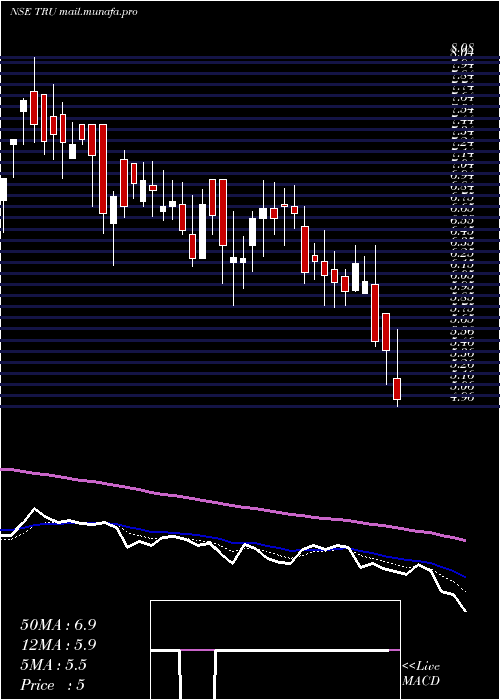Image resolution: width=500 pixels, height=700 pixels.
Task: Click the "<<Live MACD" label
Action: (421, 674)
